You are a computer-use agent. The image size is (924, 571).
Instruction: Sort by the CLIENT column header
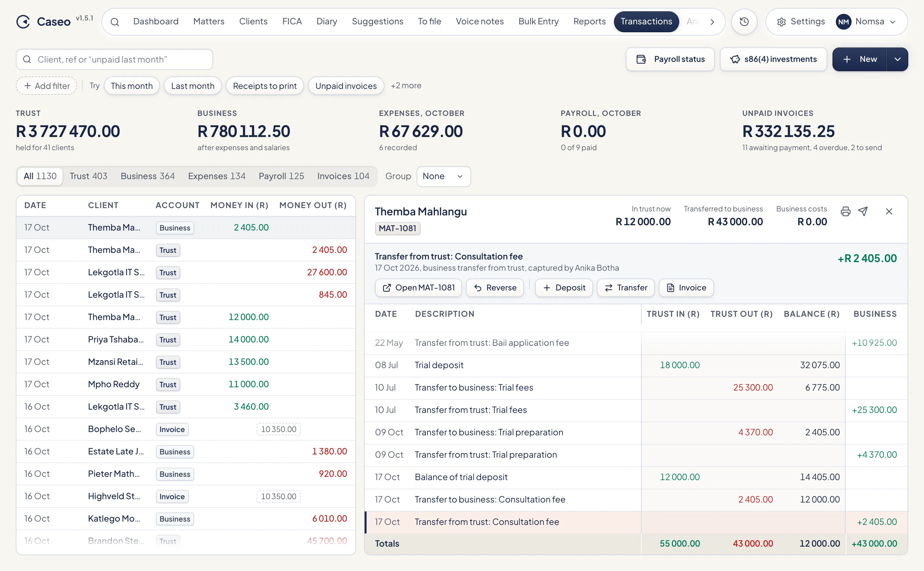(x=103, y=205)
